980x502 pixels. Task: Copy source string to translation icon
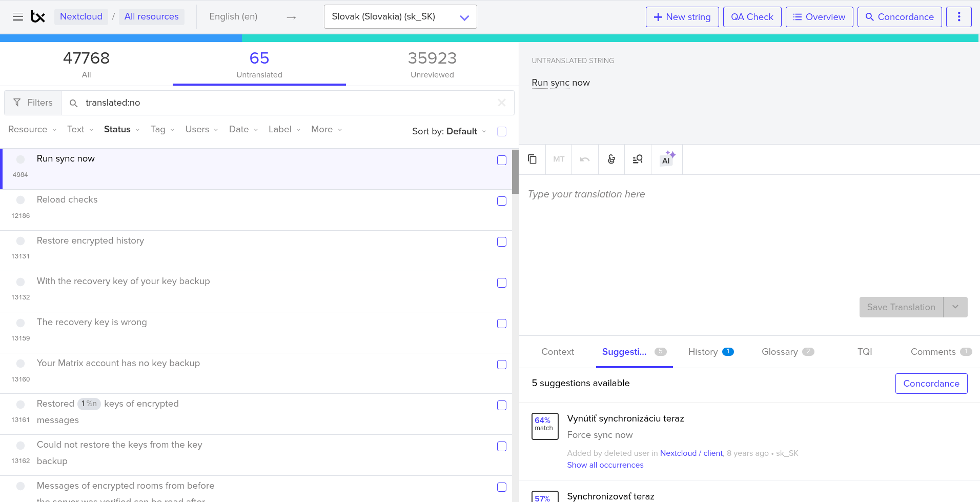(533, 159)
